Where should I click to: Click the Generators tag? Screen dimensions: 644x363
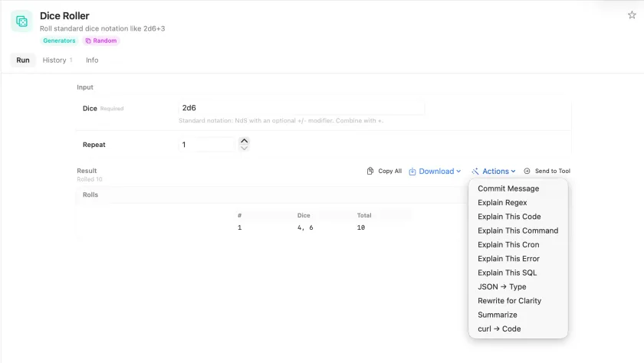tap(59, 41)
